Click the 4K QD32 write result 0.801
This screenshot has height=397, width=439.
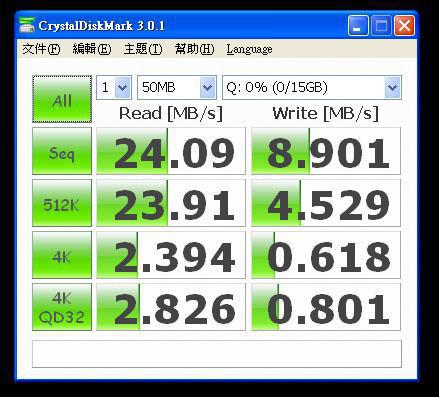click(326, 307)
